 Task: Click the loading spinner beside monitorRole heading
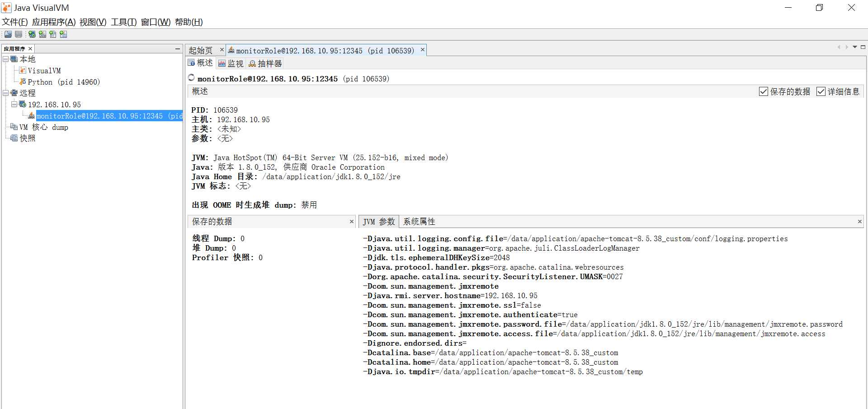tap(191, 78)
